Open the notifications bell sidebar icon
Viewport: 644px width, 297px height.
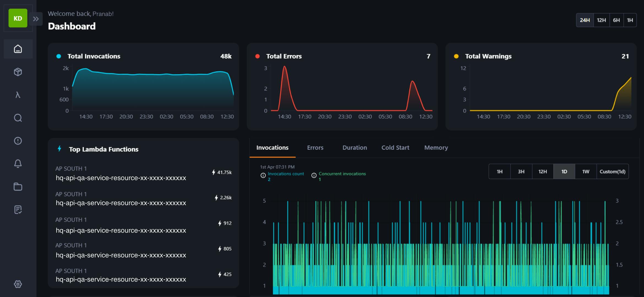[18, 164]
